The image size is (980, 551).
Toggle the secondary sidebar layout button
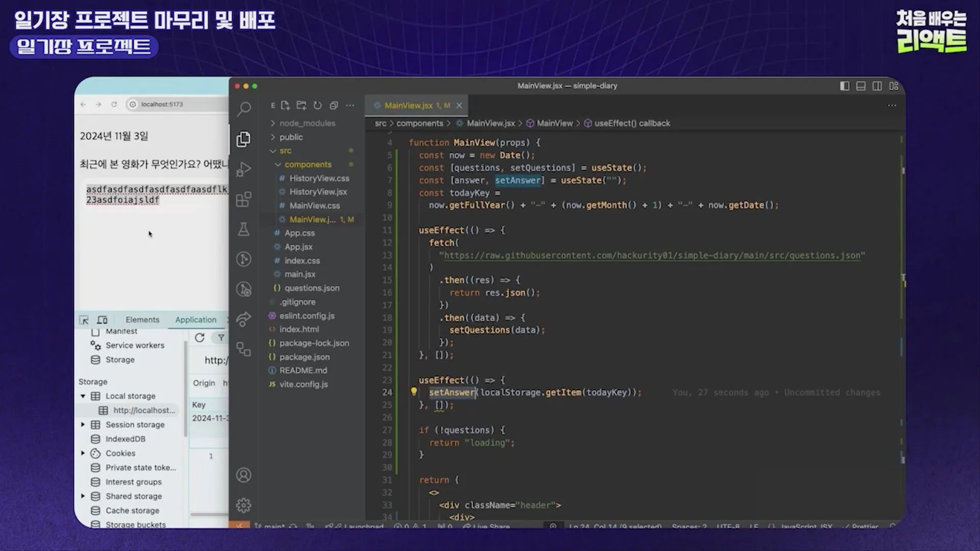pos(877,86)
